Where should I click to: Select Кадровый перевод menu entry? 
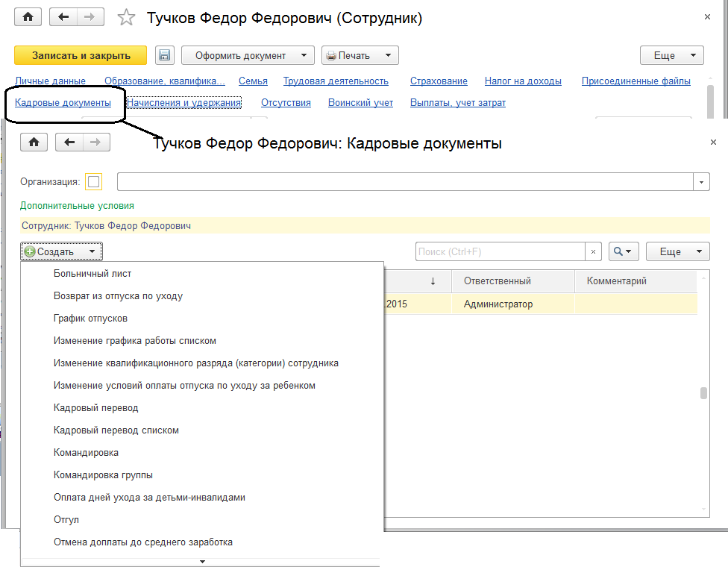click(x=95, y=408)
